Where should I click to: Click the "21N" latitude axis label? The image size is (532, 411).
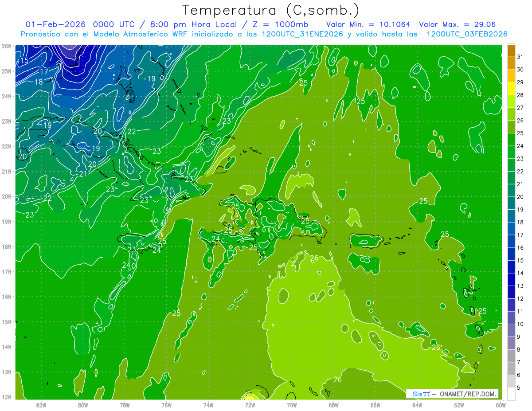(x=6, y=172)
